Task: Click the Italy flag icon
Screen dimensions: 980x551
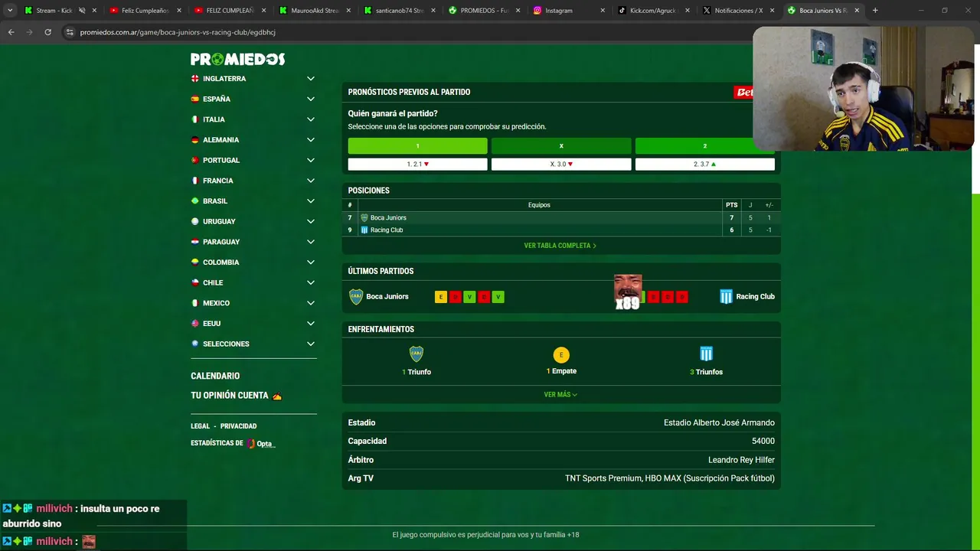Action: 195,119
